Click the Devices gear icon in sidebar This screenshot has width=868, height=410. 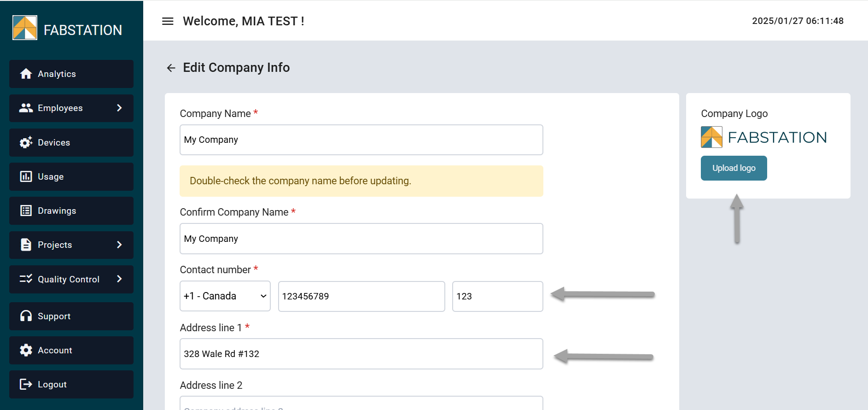(26, 142)
